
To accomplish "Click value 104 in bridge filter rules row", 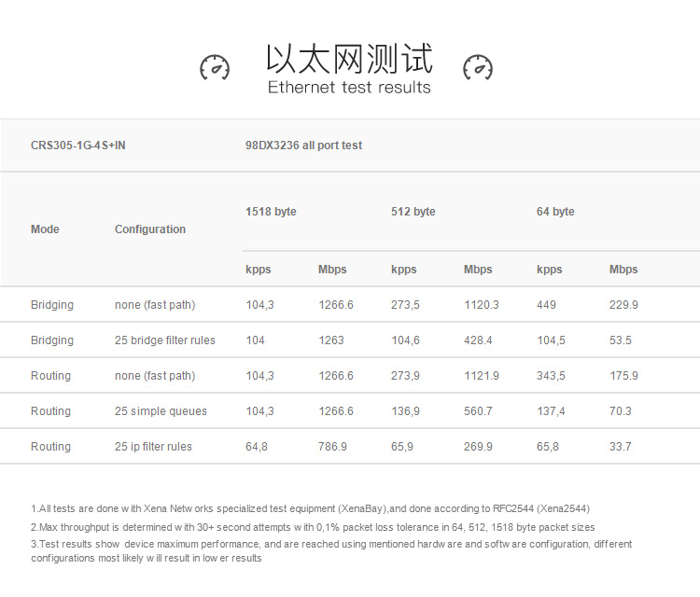I will tap(255, 340).
